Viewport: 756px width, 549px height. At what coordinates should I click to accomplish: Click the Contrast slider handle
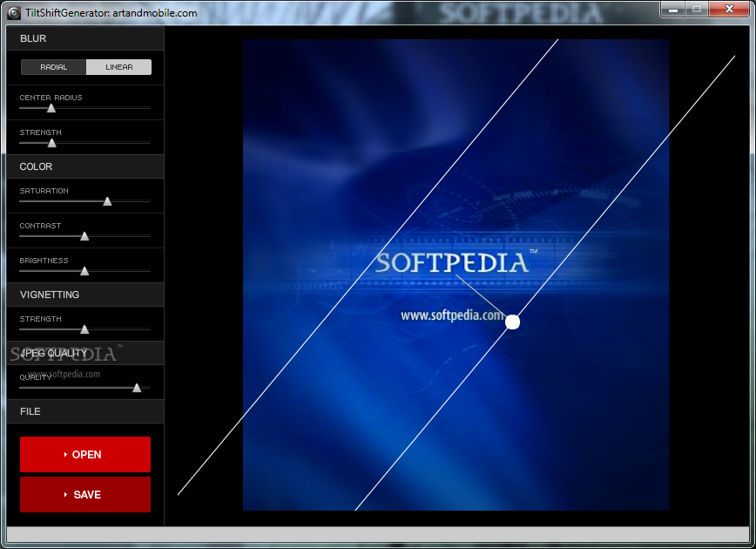coord(84,236)
